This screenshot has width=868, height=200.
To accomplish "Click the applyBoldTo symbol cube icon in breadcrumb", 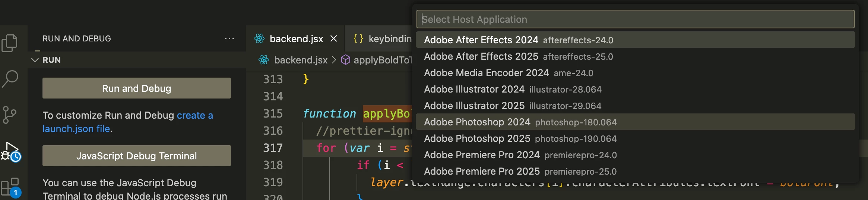I will point(346,60).
